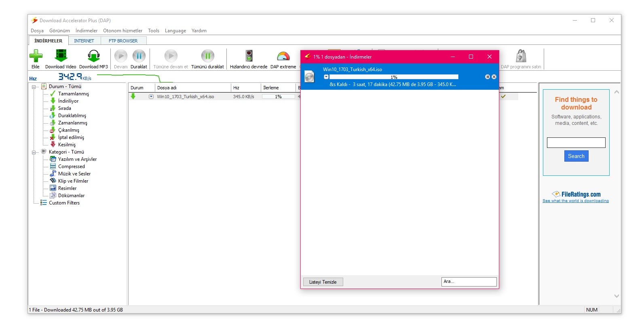This screenshot has height=335, width=644.
Task: Pause download in İndirmeler popup
Action: point(488,77)
